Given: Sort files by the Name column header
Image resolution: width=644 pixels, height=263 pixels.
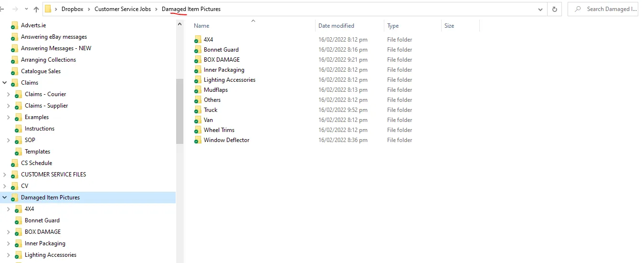Looking at the screenshot, I should [x=201, y=26].
